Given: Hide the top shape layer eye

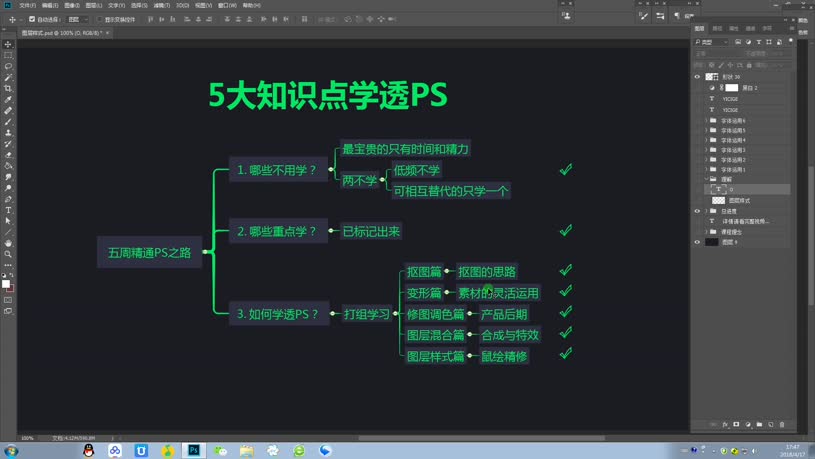Looking at the screenshot, I should click(697, 77).
